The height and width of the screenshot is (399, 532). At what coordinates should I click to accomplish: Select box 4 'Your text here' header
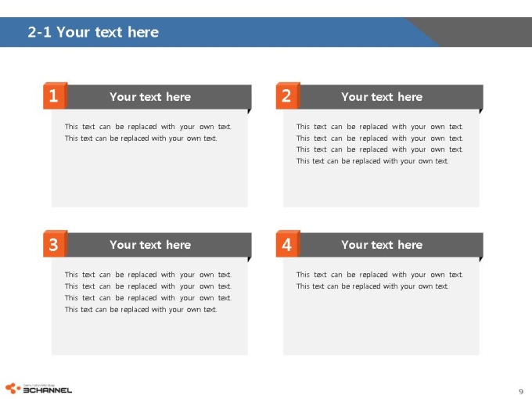click(382, 245)
